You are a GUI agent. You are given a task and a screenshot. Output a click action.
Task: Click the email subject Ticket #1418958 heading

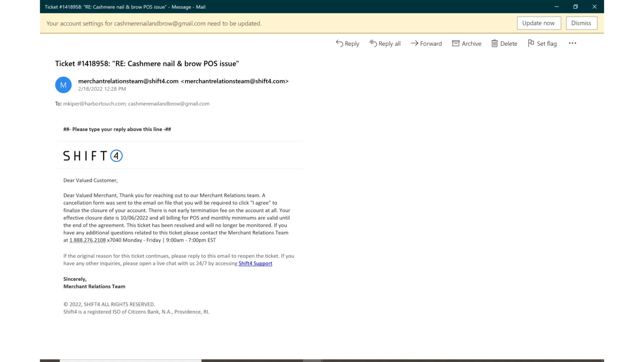click(147, 64)
